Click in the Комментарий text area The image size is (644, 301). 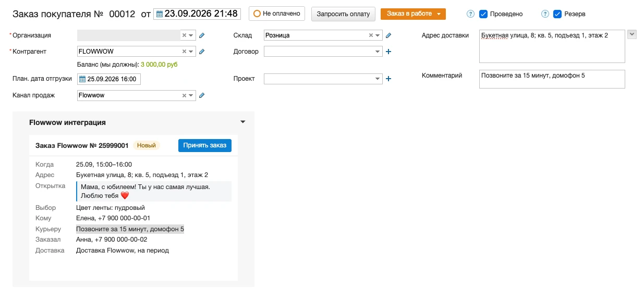click(552, 79)
